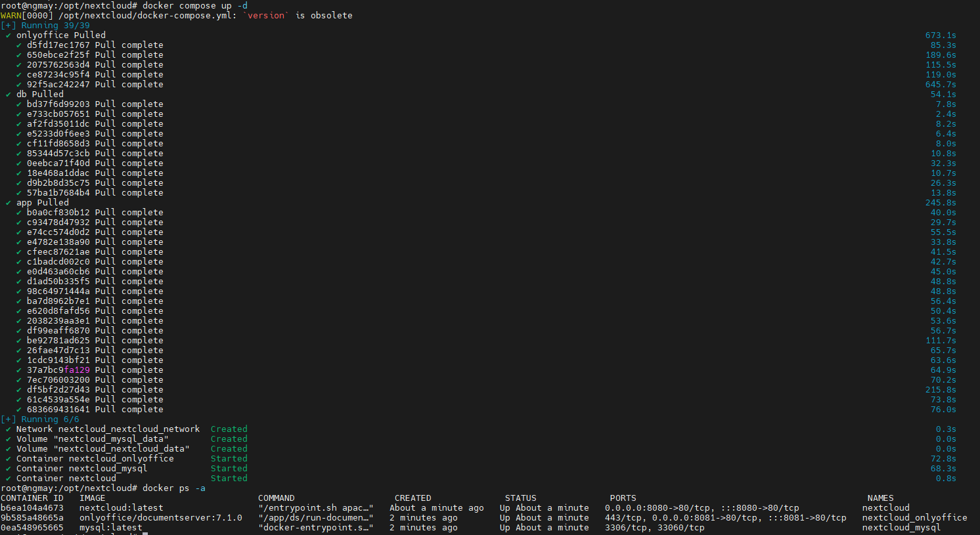The height and width of the screenshot is (535, 980).
Task: Click the 'docker compose up -d' command text
Action: (x=195, y=5)
